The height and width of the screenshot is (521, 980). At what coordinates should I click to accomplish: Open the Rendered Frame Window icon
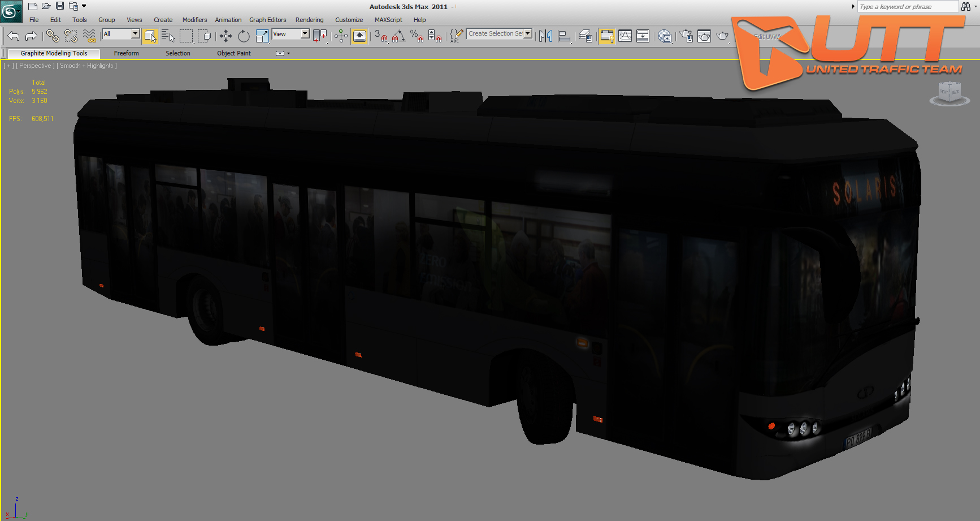pyautogui.click(x=704, y=36)
